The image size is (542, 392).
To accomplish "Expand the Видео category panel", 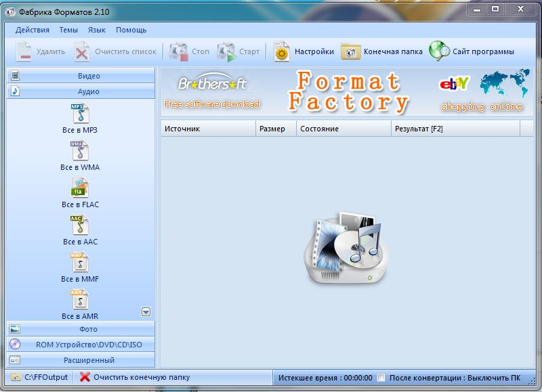I will (x=81, y=76).
